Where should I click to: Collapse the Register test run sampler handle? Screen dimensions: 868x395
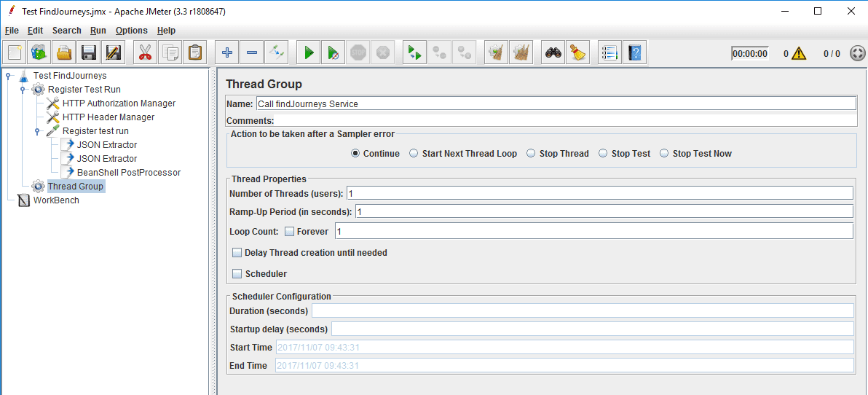tap(37, 131)
